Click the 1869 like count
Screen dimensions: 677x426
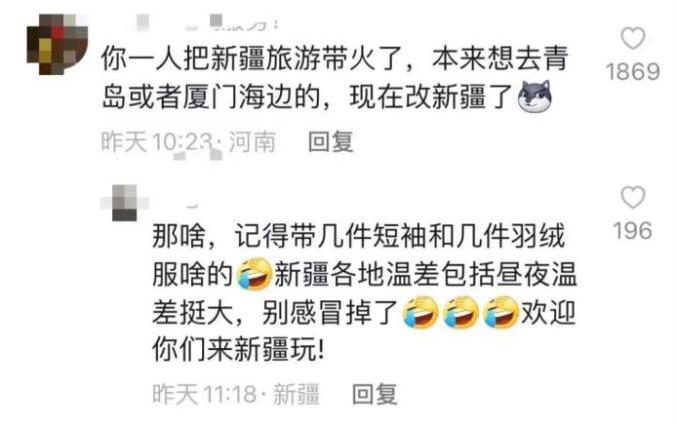633,72
